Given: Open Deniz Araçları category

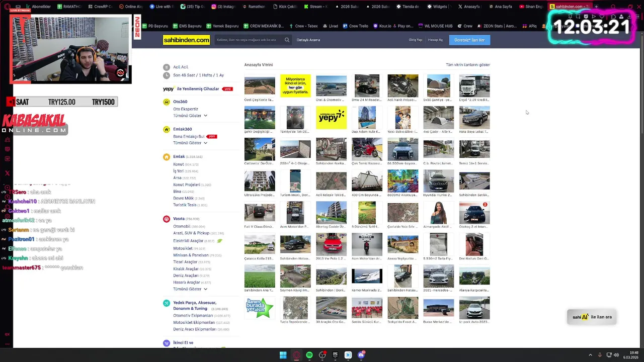Looking at the screenshot, I should tap(186, 276).
